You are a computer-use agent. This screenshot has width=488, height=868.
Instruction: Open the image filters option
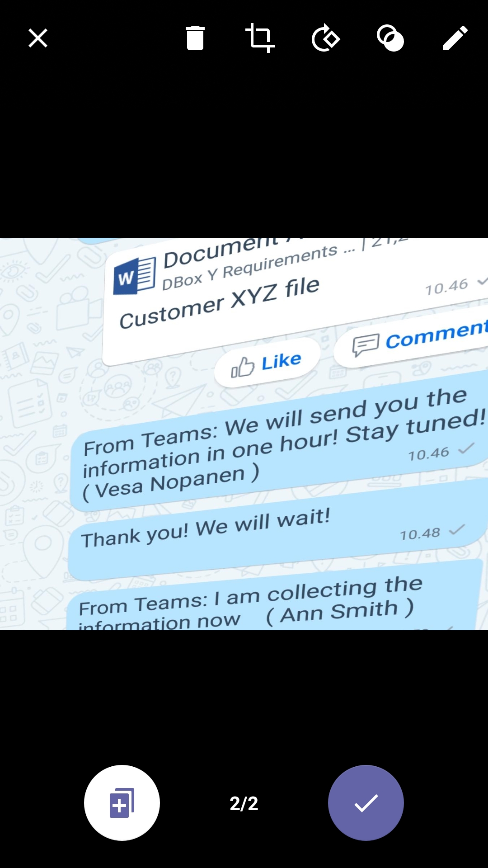coord(390,38)
